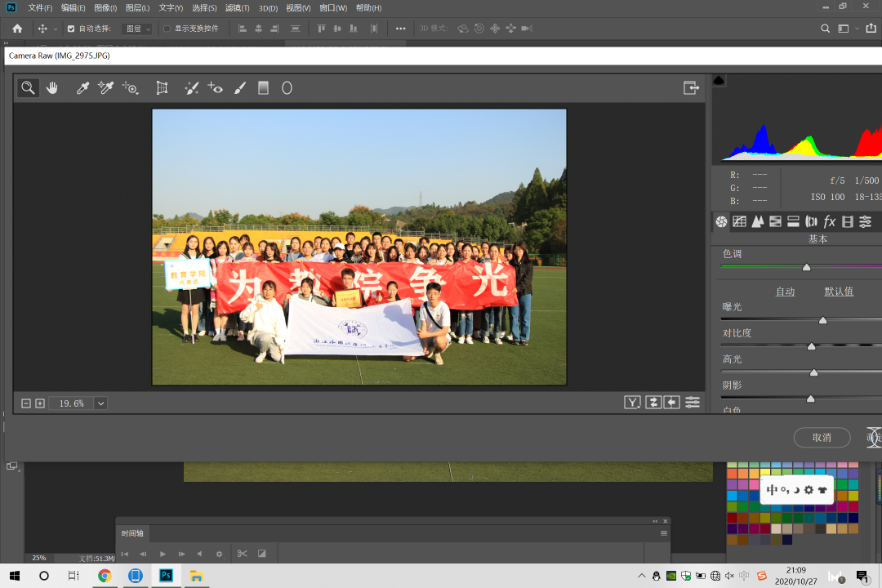882x588 pixels.
Task: Open the 图层 auto-select dropdown
Action: coord(136,29)
